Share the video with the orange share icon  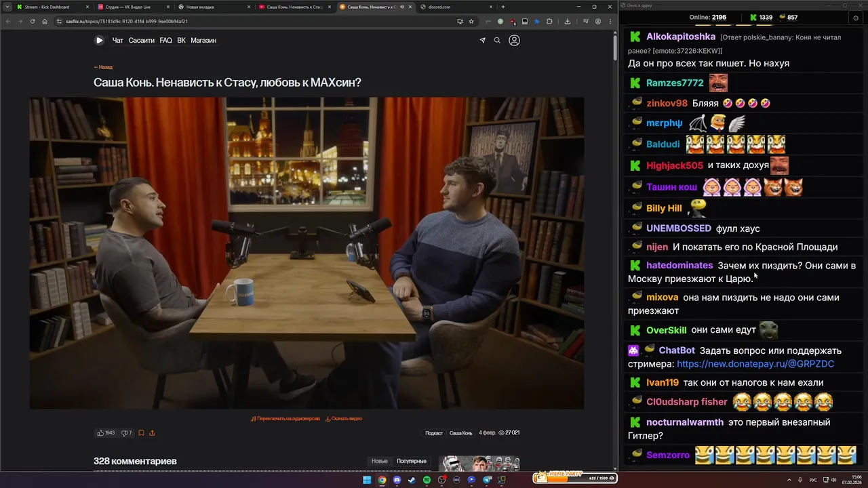click(152, 432)
